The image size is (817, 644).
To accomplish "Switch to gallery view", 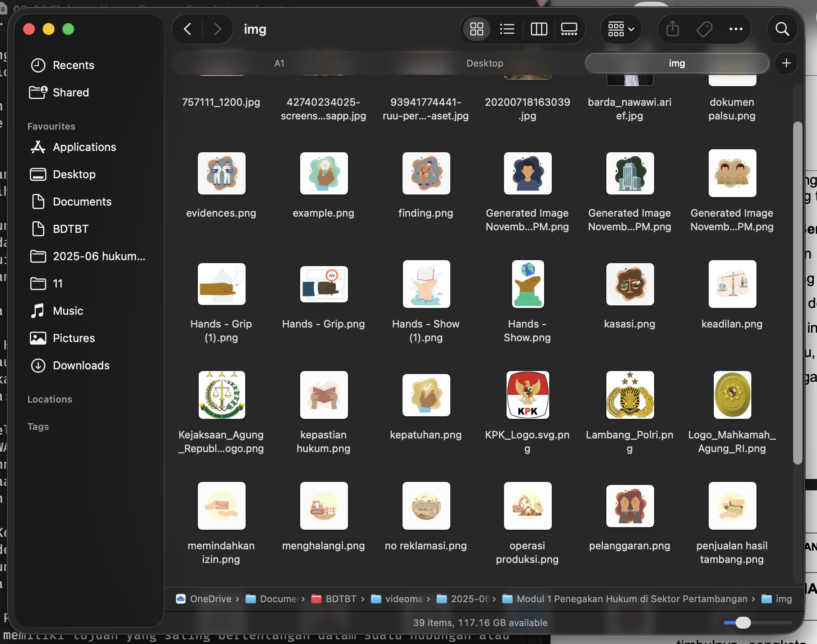I will [x=569, y=29].
